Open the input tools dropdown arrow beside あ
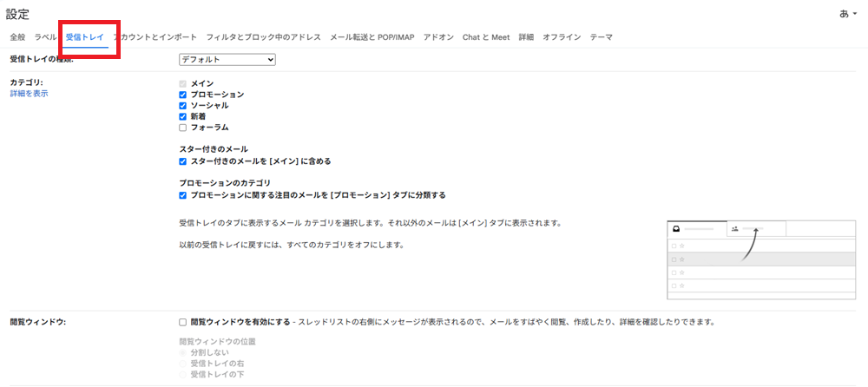Image resolution: width=868 pixels, height=387 pixels. (x=857, y=14)
